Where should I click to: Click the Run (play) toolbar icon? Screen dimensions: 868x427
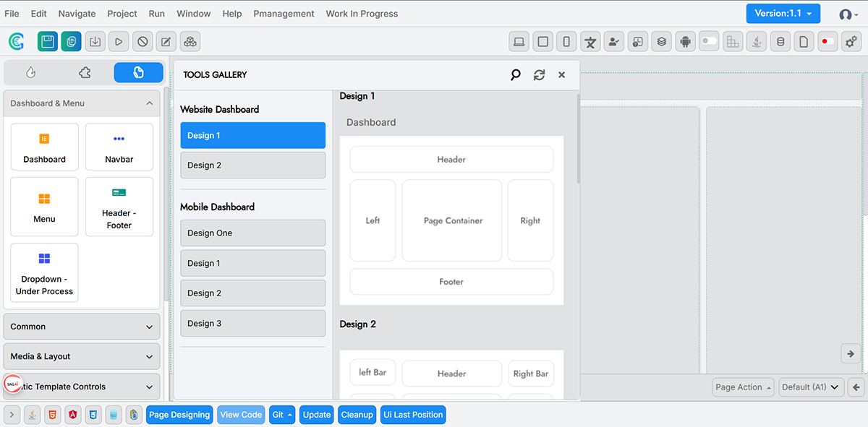118,41
